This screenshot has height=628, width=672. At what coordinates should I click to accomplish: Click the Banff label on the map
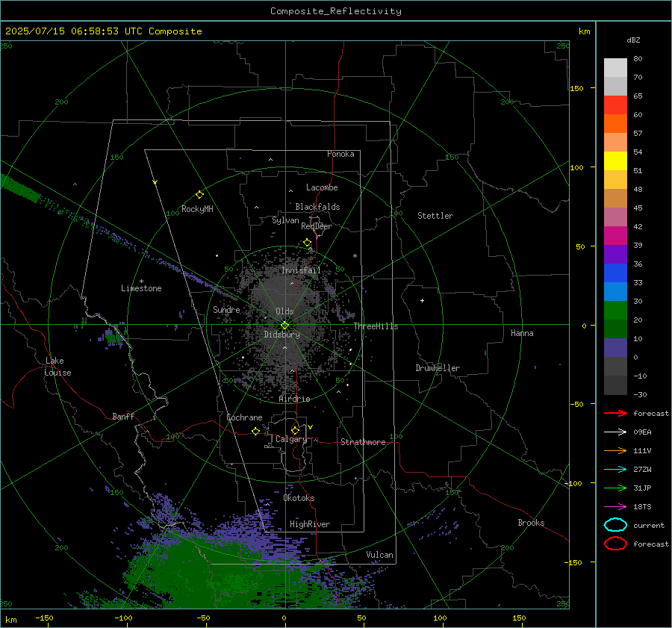click(123, 416)
